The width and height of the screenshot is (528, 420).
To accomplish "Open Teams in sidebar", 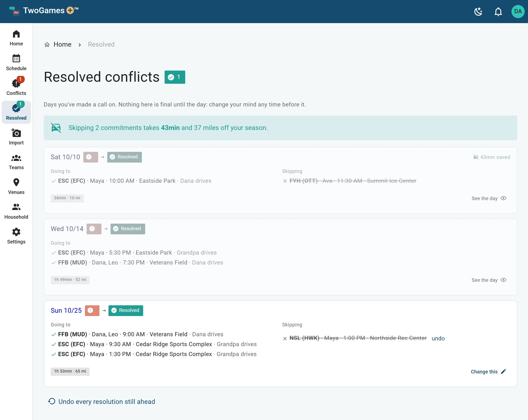I will pyautogui.click(x=16, y=162).
